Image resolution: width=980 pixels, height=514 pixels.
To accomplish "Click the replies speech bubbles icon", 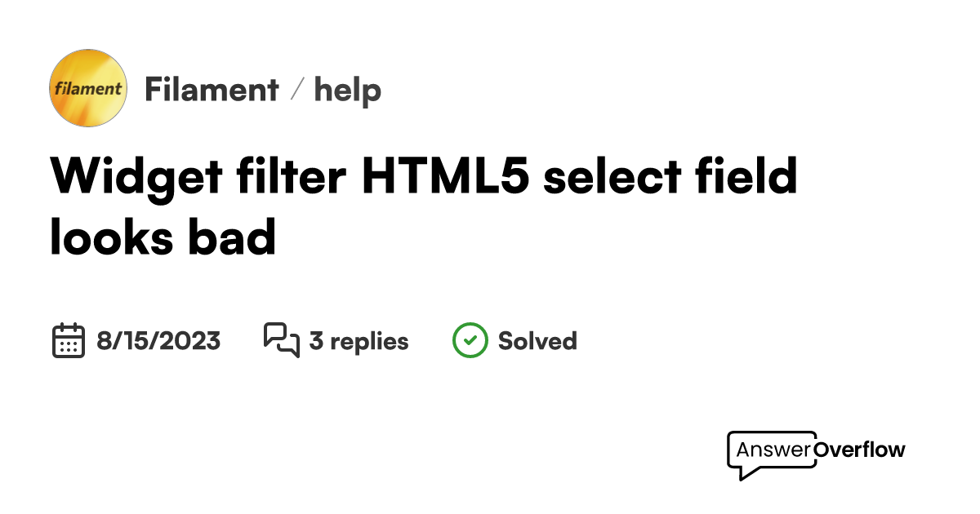I will pyautogui.click(x=282, y=340).
